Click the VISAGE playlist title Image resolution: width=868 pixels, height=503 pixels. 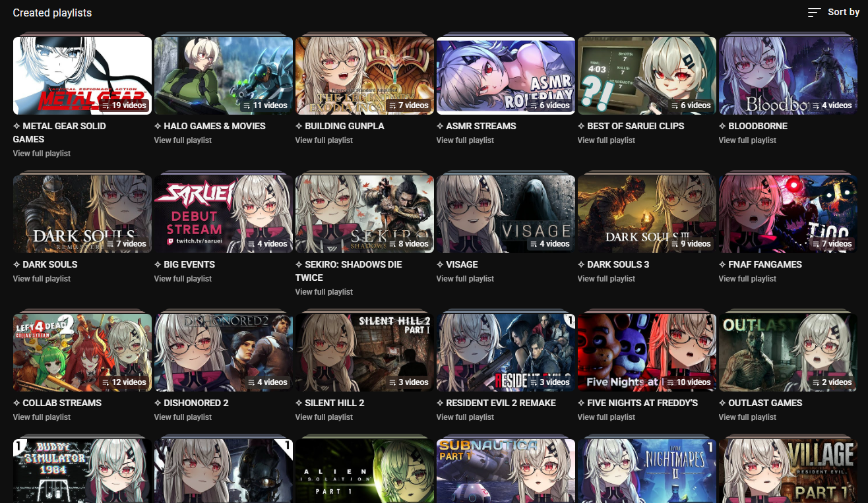tap(457, 264)
